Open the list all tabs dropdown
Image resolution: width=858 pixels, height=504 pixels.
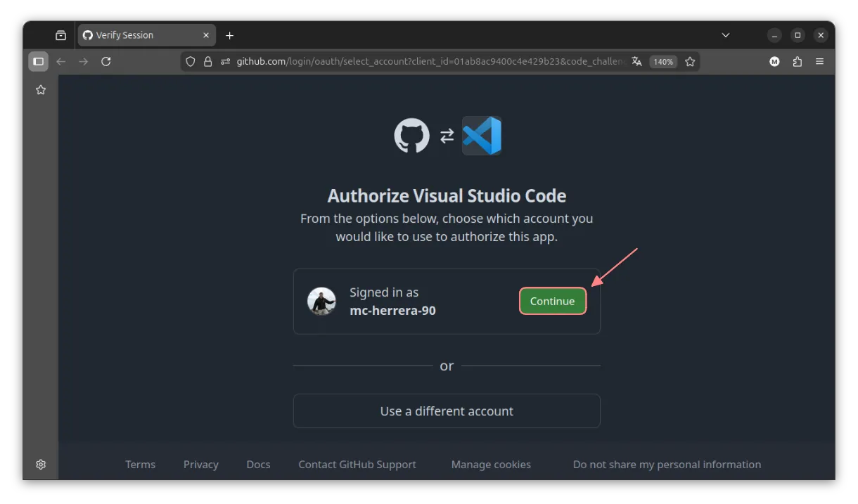(726, 35)
